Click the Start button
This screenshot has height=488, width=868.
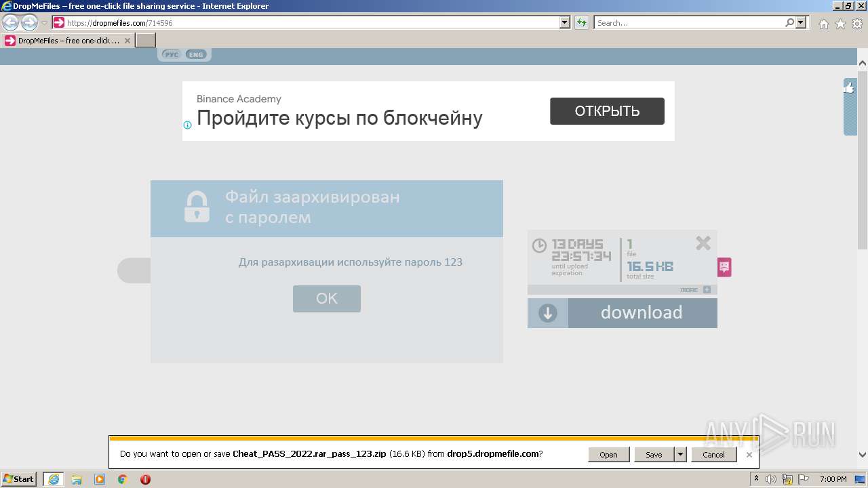coord(19,479)
